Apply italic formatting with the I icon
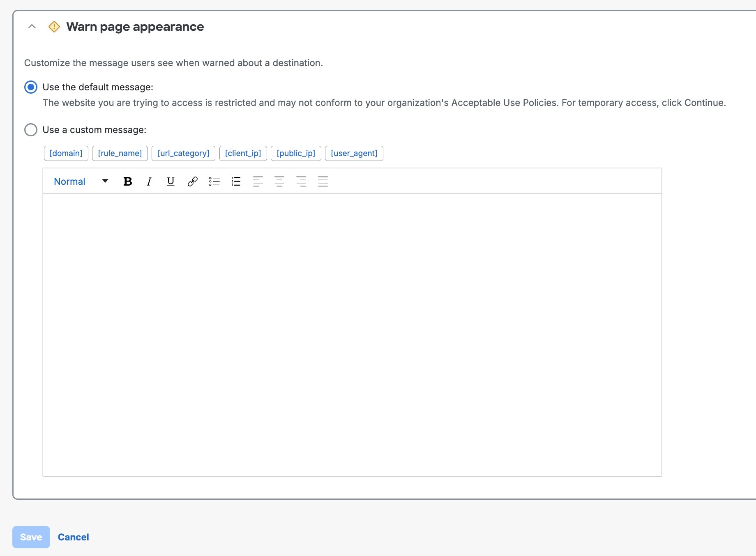The height and width of the screenshot is (556, 756). click(x=149, y=182)
